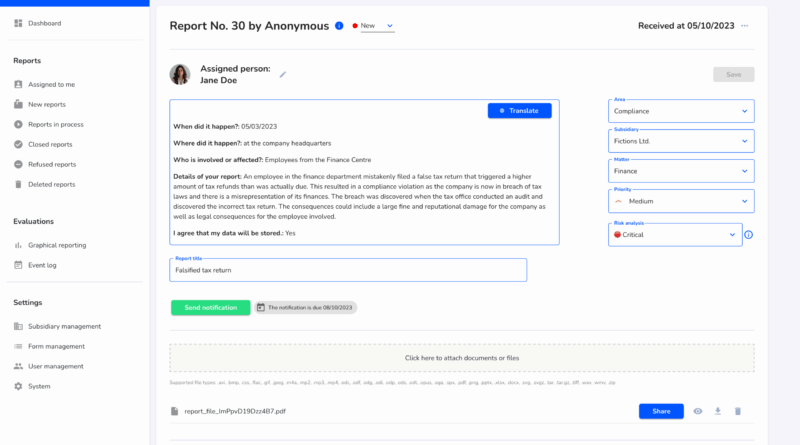The height and width of the screenshot is (445, 800).
Task: Toggle visibility eye icon for attached PDF
Action: click(x=697, y=411)
